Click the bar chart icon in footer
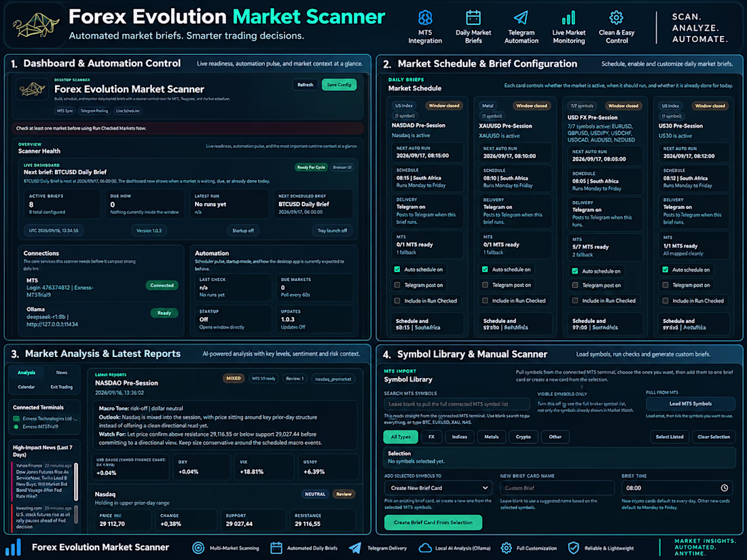Screen dimensions: 747x560 pos(14,547)
